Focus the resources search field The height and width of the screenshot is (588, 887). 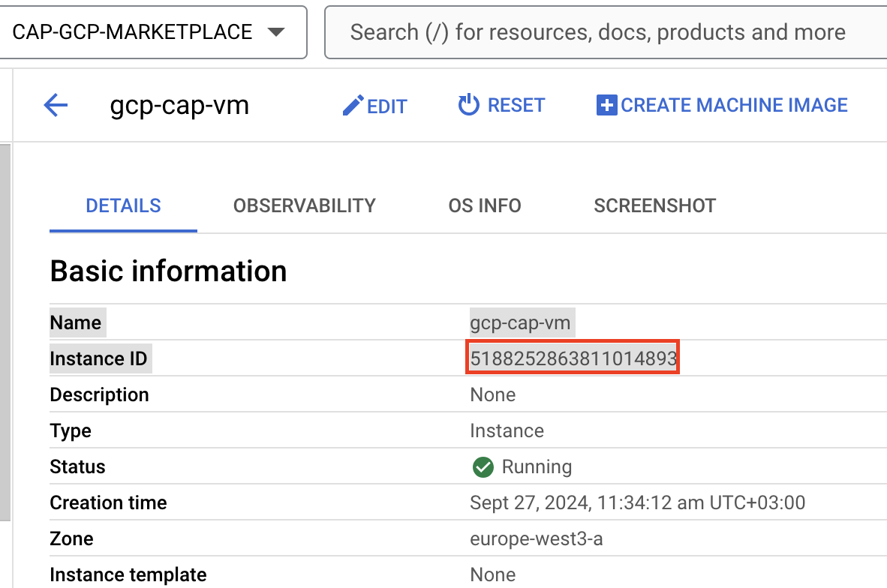pyautogui.click(x=600, y=32)
